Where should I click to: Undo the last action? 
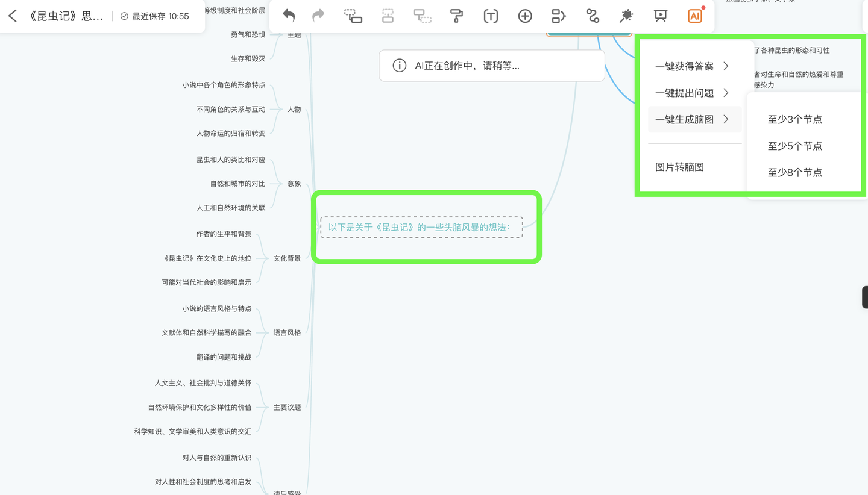289,16
